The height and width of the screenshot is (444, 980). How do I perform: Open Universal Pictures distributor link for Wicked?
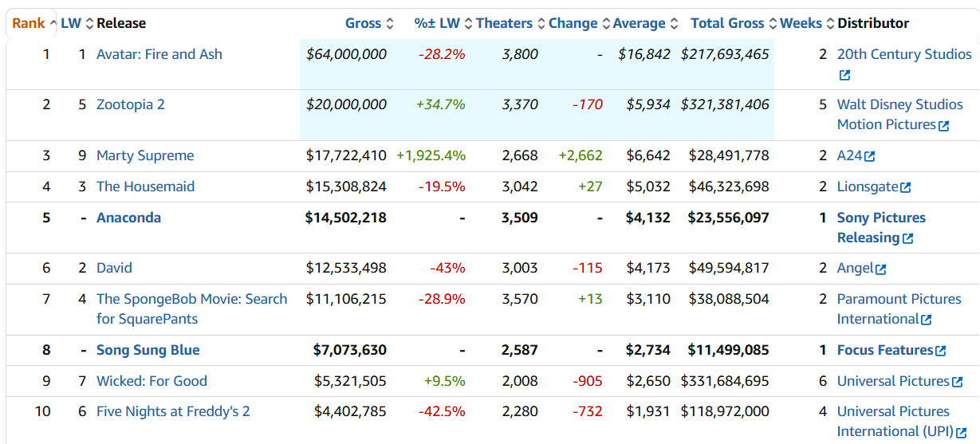tap(892, 381)
